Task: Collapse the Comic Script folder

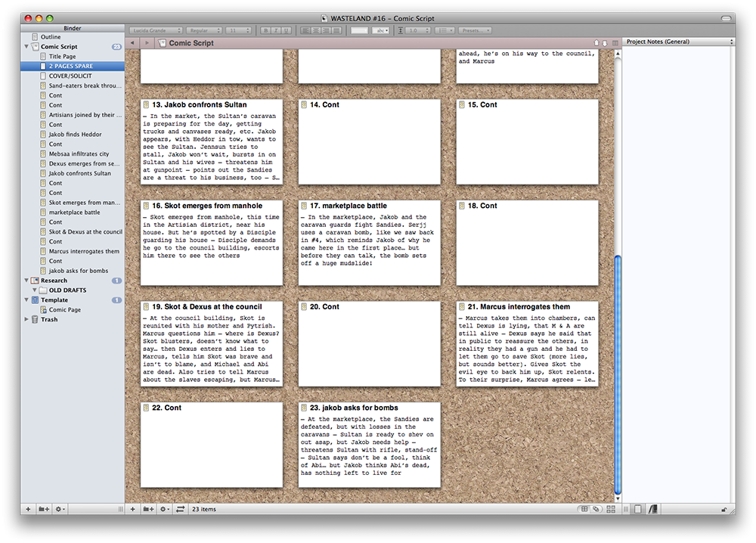Action: click(27, 47)
